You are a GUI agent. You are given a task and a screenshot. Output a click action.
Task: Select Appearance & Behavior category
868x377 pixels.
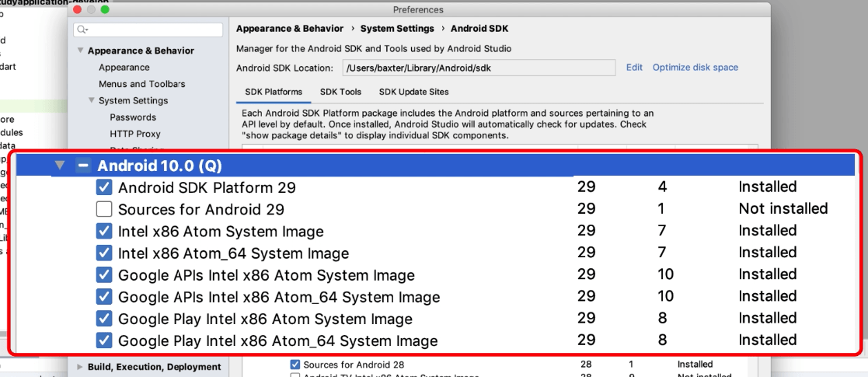141,51
